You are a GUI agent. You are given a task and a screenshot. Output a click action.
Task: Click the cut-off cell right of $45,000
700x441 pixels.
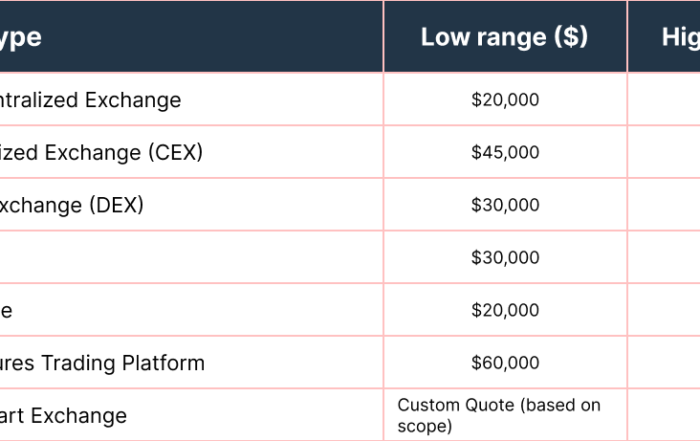664,153
